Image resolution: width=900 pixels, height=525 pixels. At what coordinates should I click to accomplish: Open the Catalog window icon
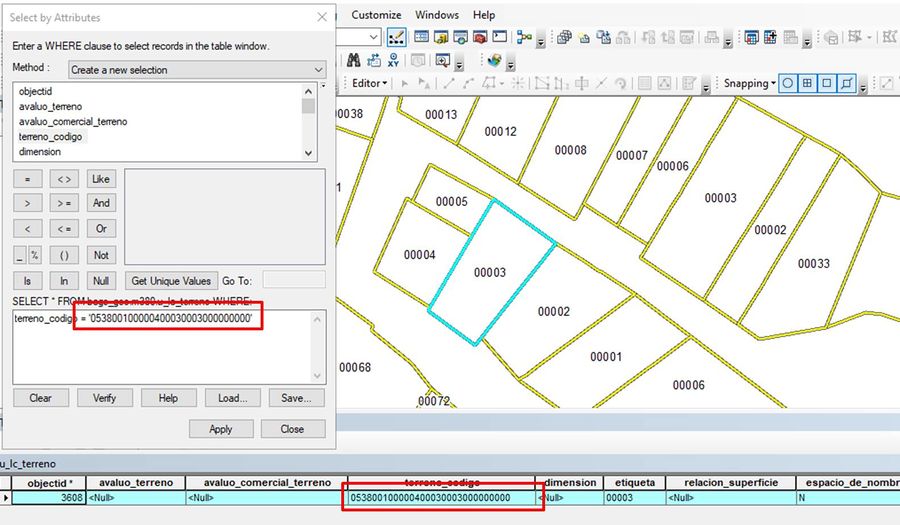(441, 37)
